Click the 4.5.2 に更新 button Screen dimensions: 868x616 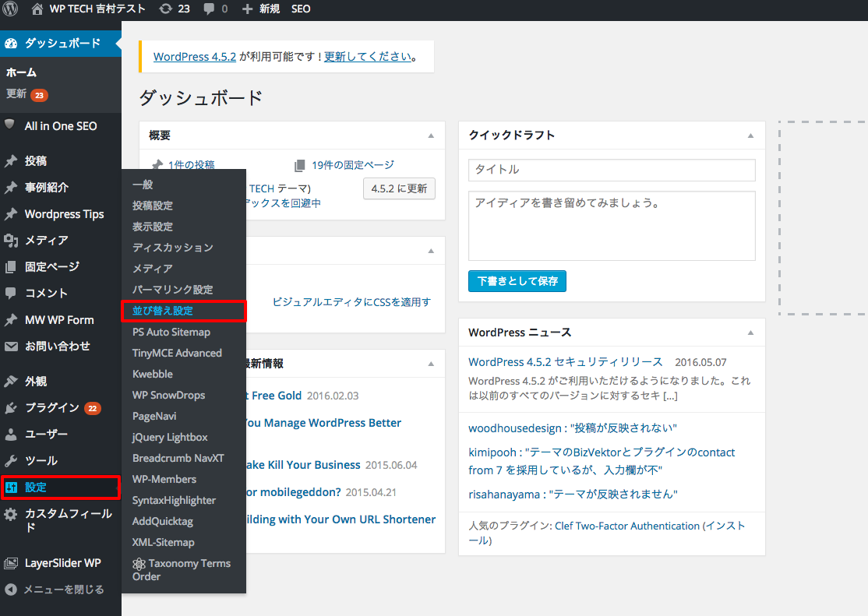click(x=399, y=188)
